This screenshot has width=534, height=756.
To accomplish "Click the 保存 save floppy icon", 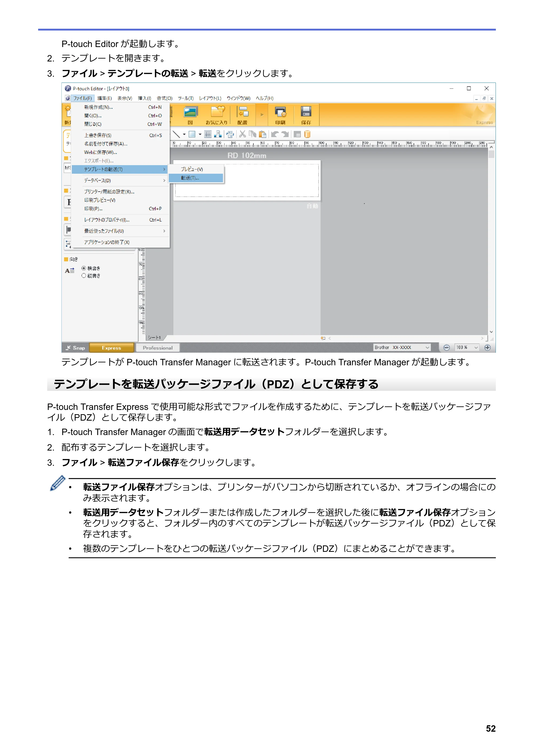I will (306, 115).
